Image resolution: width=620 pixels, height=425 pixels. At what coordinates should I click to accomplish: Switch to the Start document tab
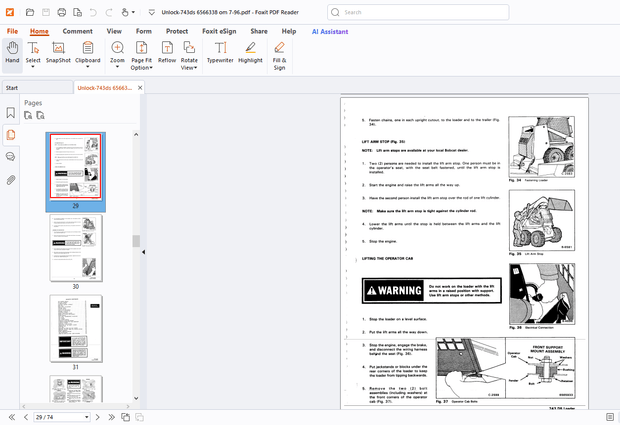point(37,88)
